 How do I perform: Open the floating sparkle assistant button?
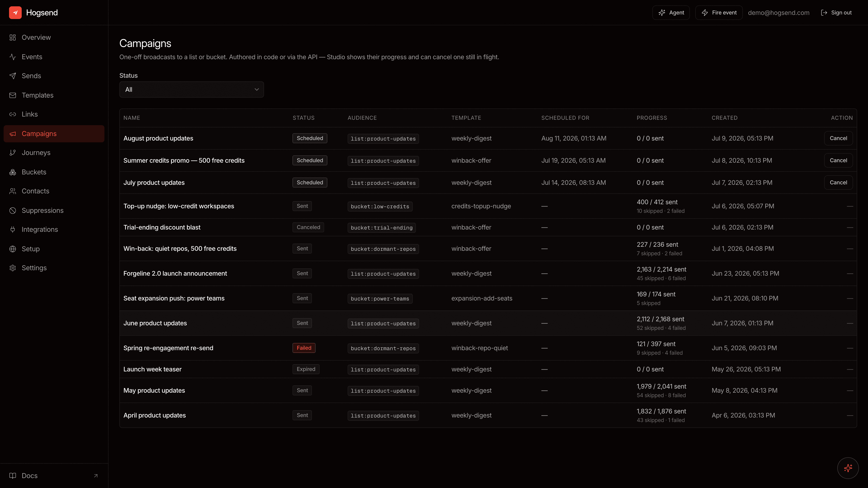coord(848,468)
